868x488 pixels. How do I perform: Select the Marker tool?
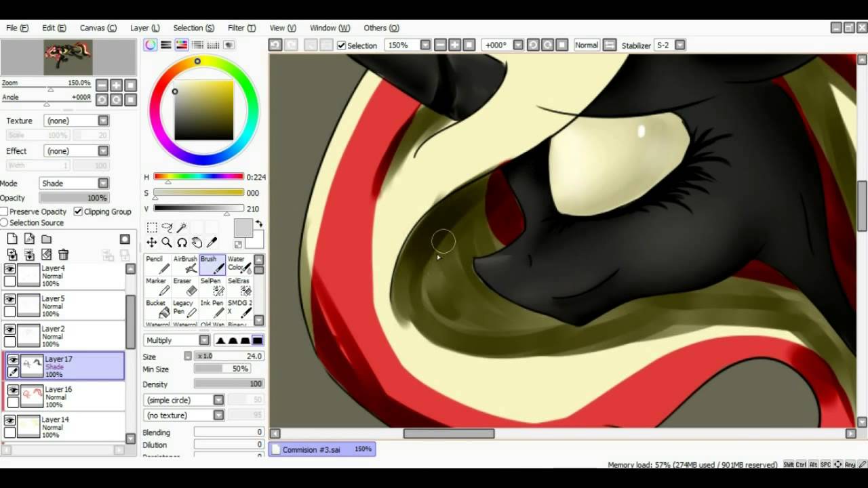157,287
